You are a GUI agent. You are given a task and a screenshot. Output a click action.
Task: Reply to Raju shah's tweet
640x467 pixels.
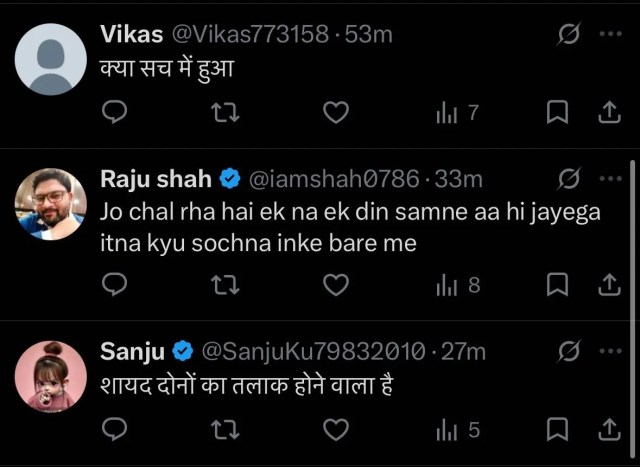click(114, 284)
